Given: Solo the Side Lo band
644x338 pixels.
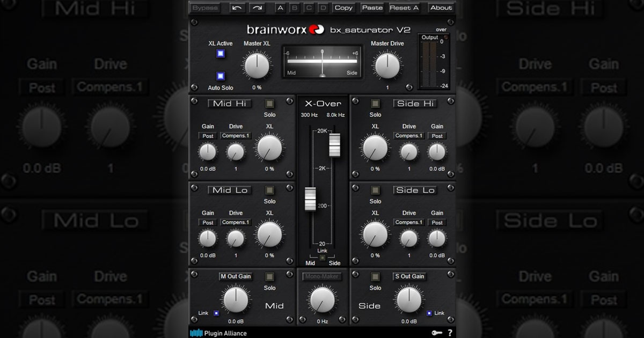Looking at the screenshot, I should click(375, 190).
